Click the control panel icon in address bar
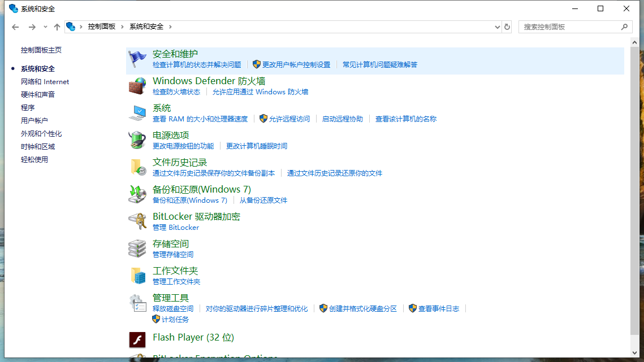Image resolution: width=644 pixels, height=362 pixels. pos(71,27)
